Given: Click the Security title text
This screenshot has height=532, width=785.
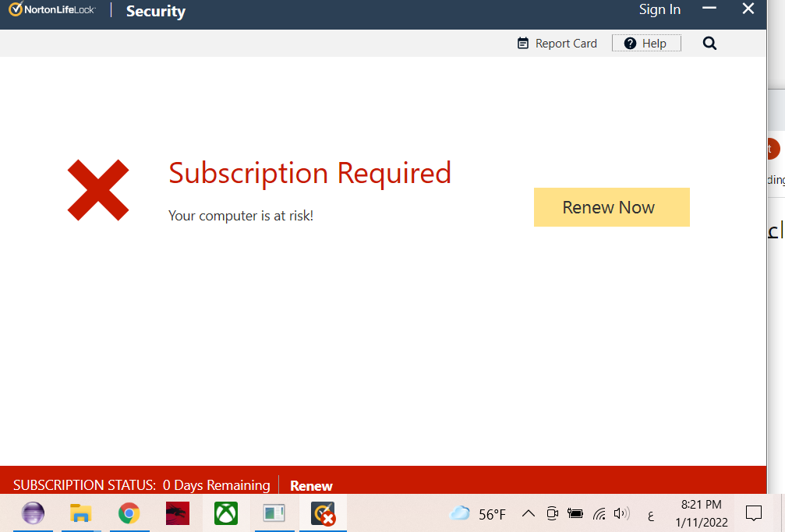Looking at the screenshot, I should pyautogui.click(x=156, y=11).
